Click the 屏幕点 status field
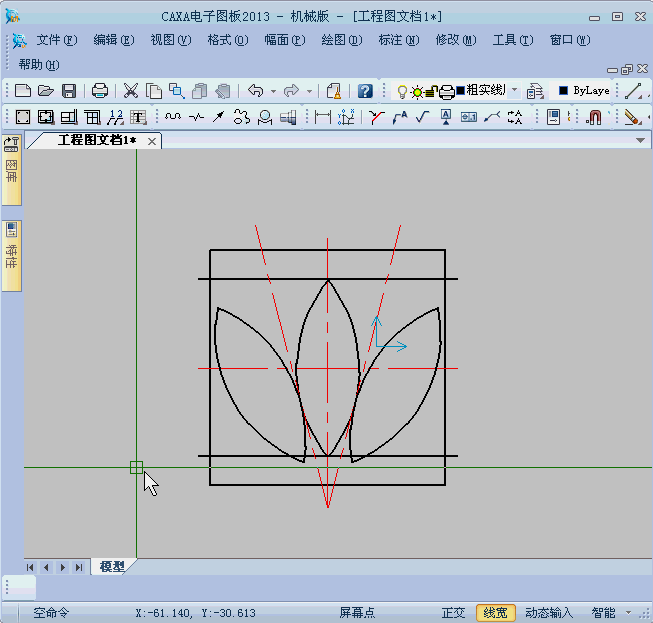 (x=357, y=613)
